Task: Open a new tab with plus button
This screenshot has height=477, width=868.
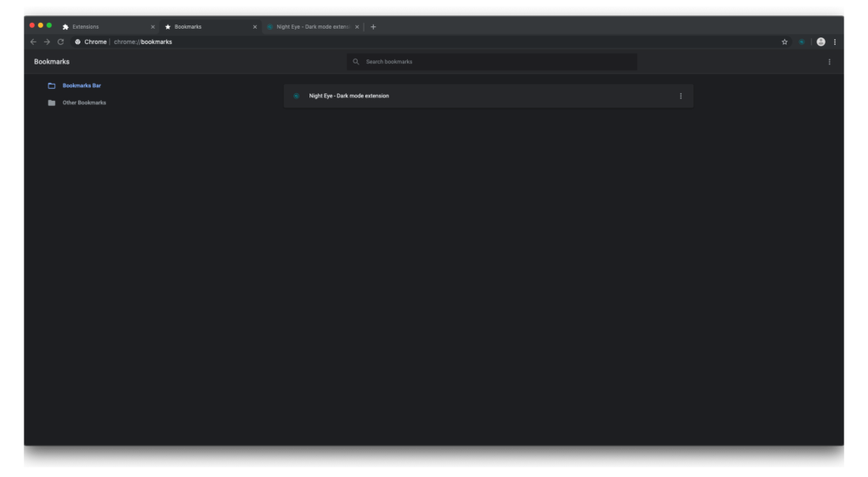Action: (373, 26)
